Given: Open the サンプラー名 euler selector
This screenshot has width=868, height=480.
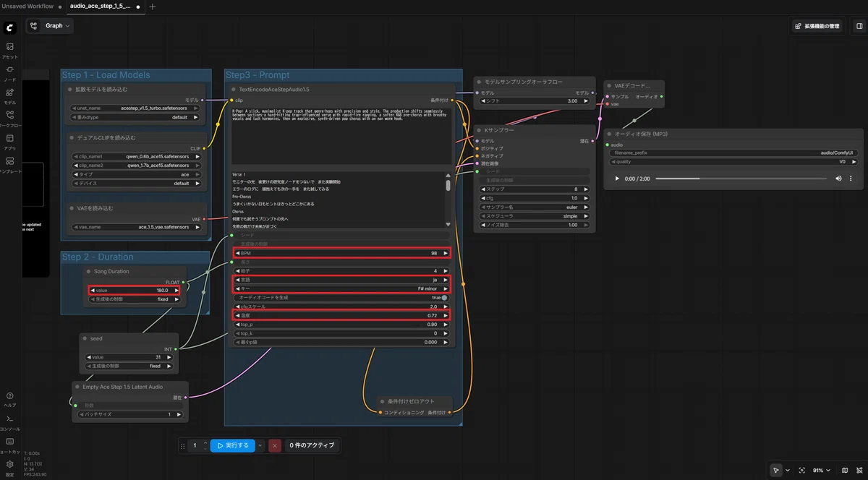Looking at the screenshot, I should [x=535, y=207].
